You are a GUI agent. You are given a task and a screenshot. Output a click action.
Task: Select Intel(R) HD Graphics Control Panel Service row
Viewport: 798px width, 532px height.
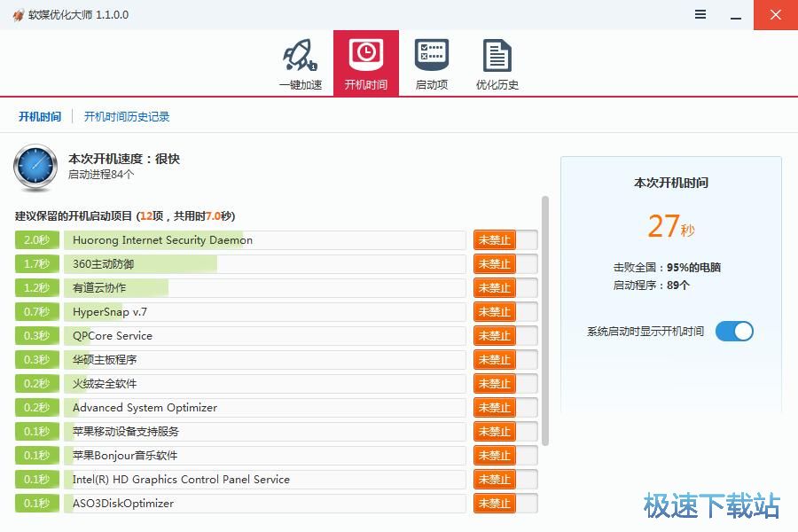264,479
